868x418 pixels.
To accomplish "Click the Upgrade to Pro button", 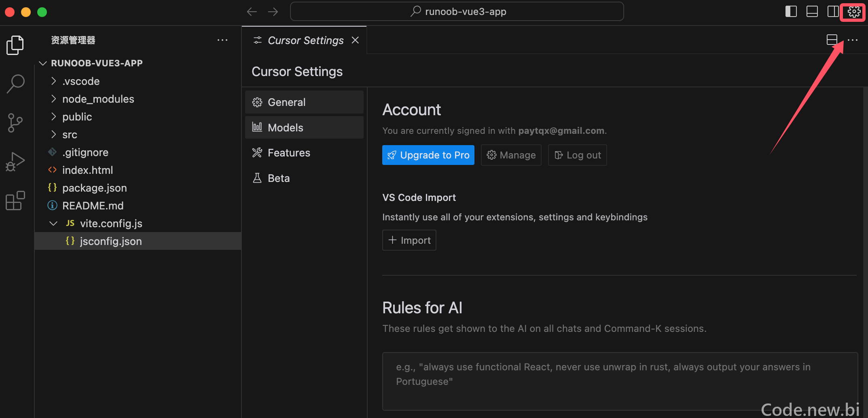I will [x=428, y=155].
